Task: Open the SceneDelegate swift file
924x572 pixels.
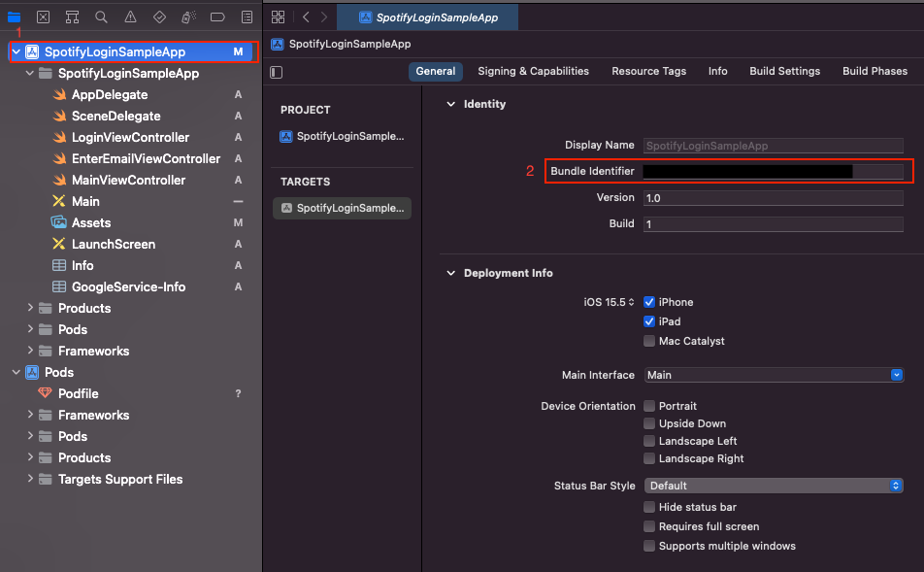Action: pos(116,117)
